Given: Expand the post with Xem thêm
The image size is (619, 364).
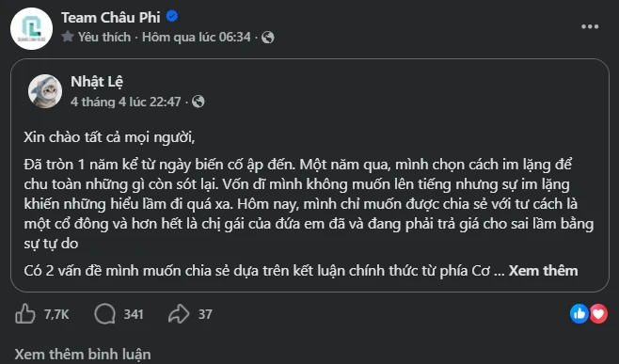Looking at the screenshot, I should (x=543, y=271).
